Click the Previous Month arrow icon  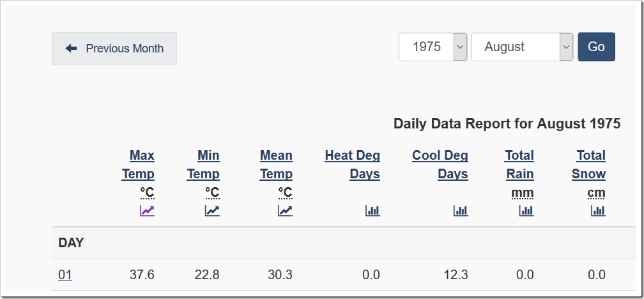pyautogui.click(x=71, y=49)
